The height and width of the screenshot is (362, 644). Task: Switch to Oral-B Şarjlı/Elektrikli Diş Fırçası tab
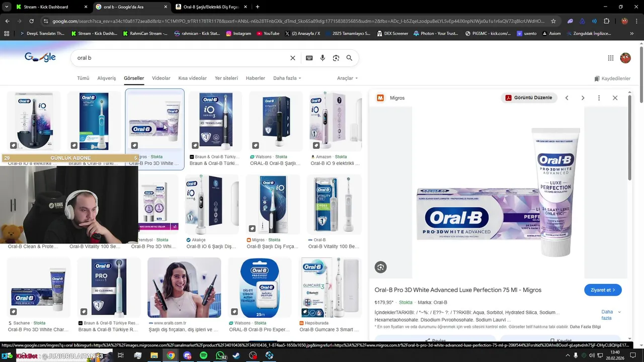coord(212,7)
